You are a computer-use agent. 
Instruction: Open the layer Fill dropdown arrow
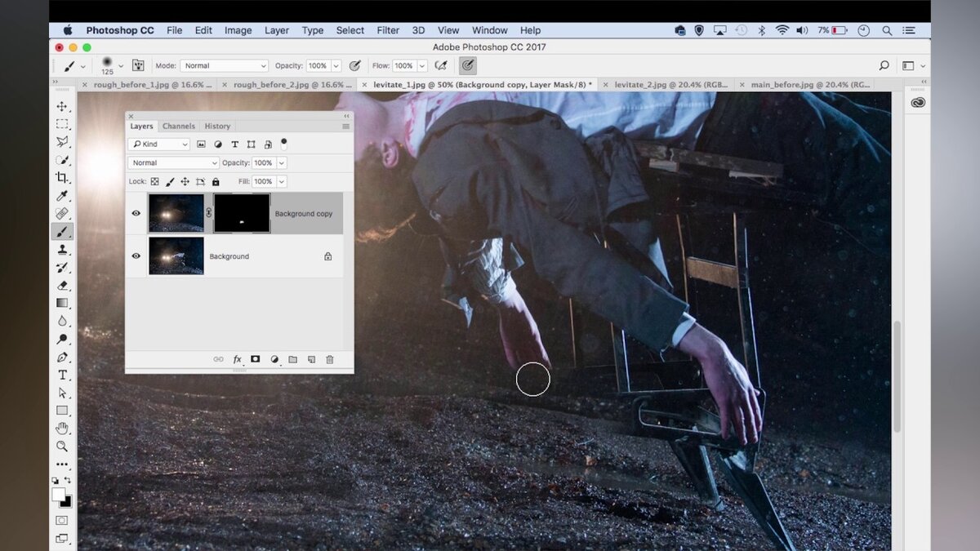click(x=281, y=182)
